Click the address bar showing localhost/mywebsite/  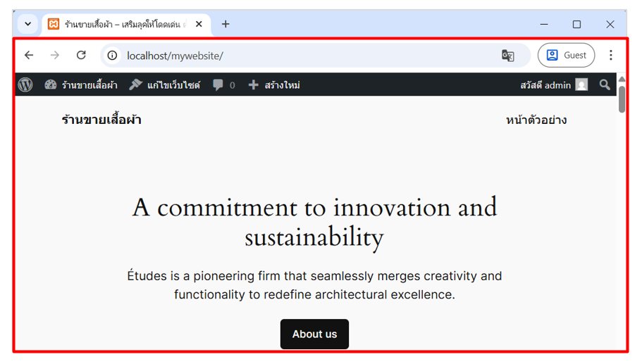(x=303, y=56)
